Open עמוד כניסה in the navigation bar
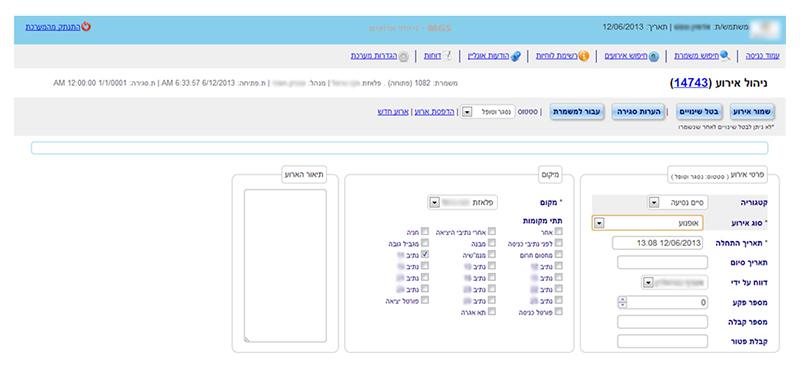The image size is (800, 377). coord(763,56)
